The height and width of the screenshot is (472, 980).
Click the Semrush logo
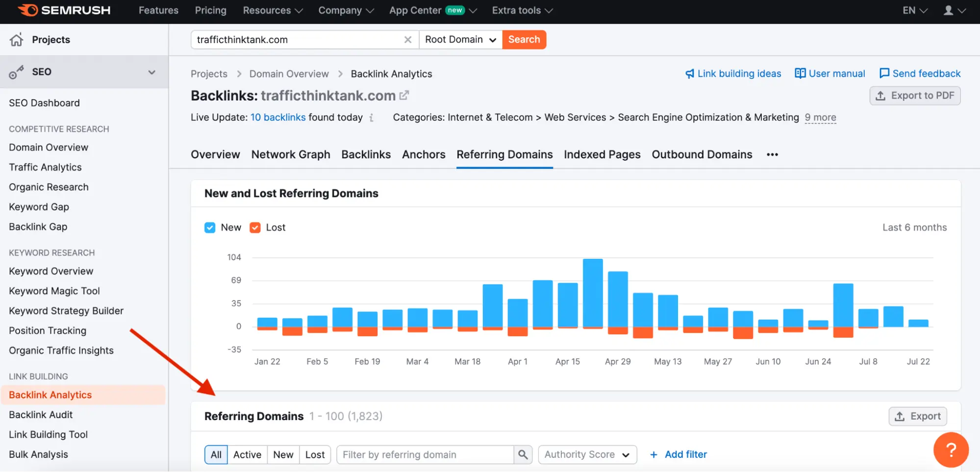(x=64, y=10)
